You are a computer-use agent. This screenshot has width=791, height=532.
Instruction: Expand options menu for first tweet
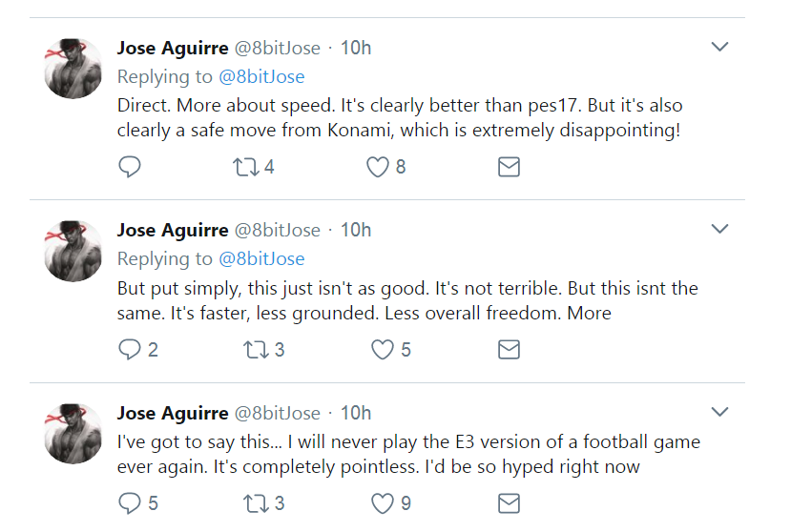point(719,47)
